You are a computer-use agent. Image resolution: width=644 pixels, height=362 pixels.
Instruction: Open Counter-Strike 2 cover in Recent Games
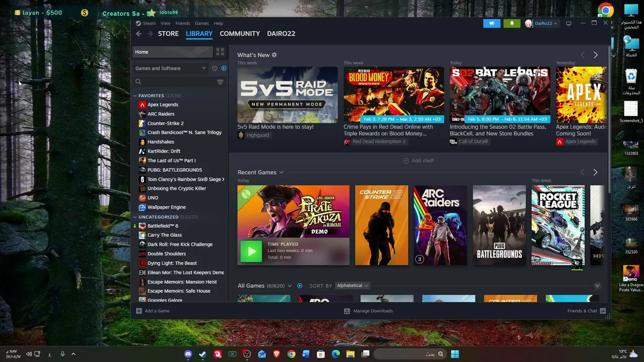coord(381,225)
